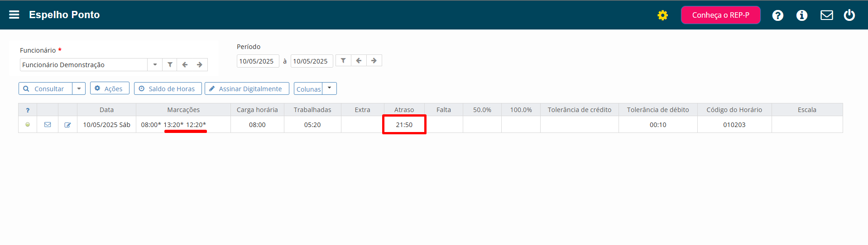
Task: Click the green status dot in row
Action: (28, 125)
